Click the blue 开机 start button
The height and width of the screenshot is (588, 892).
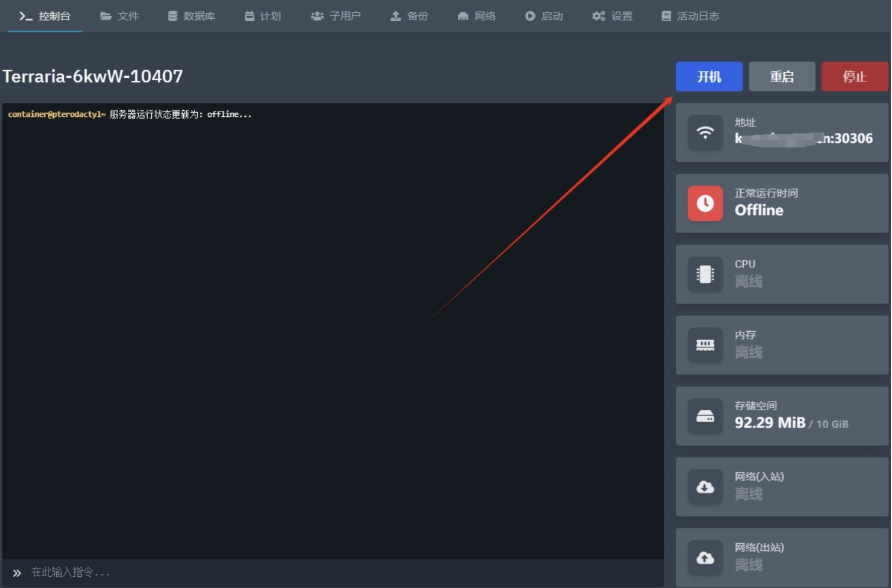point(709,77)
